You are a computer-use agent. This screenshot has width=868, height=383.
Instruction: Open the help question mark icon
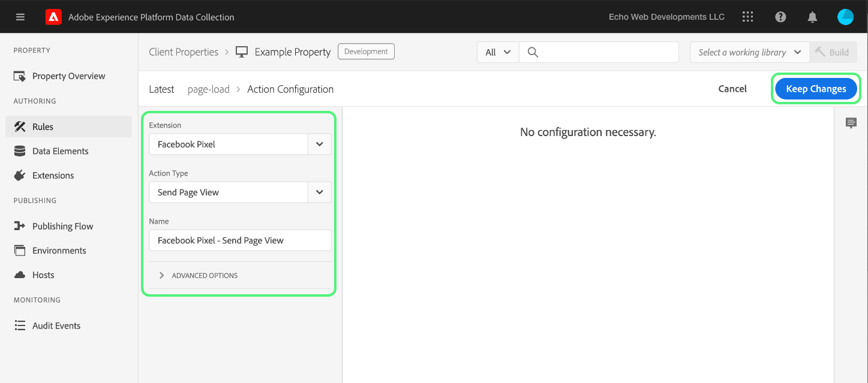[x=780, y=17]
